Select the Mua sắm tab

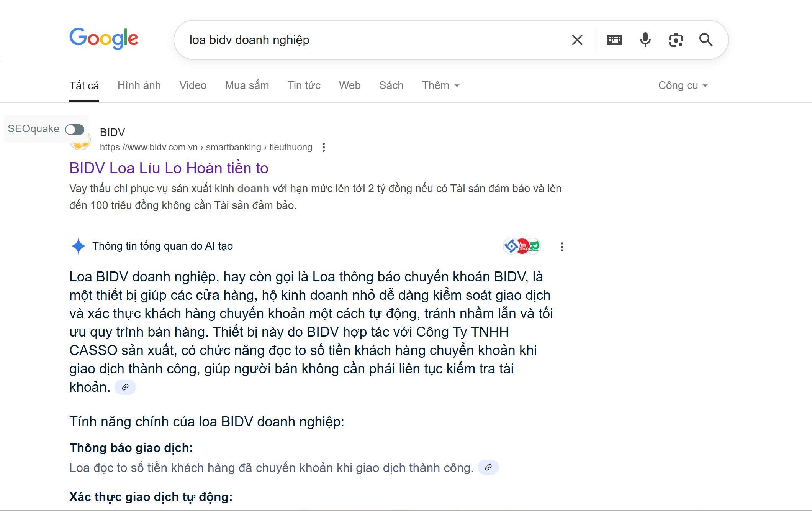(247, 85)
